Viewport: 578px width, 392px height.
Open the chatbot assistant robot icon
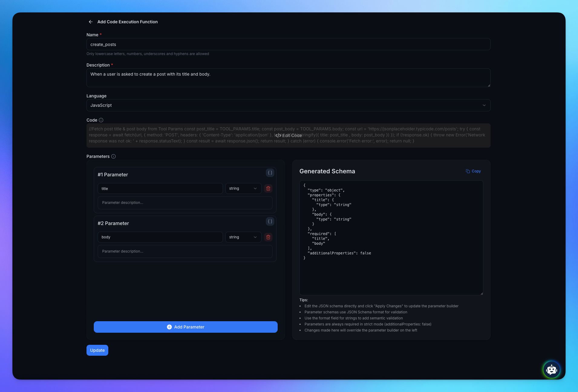point(551,369)
